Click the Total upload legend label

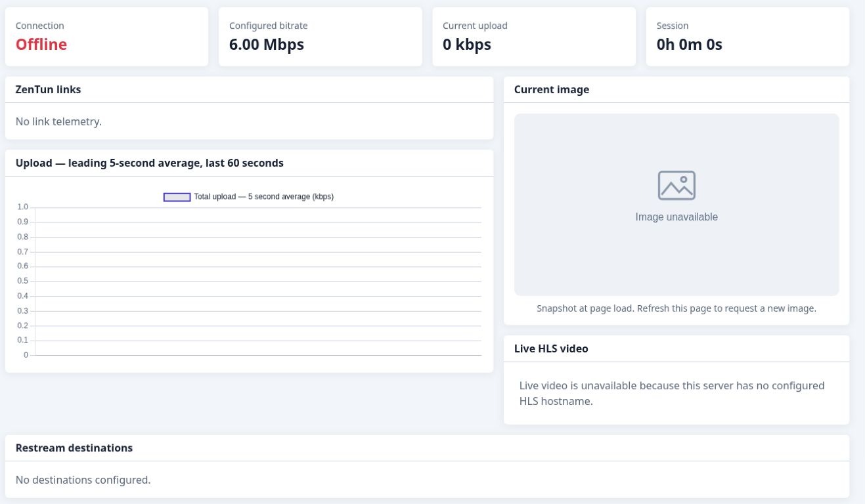tap(264, 197)
